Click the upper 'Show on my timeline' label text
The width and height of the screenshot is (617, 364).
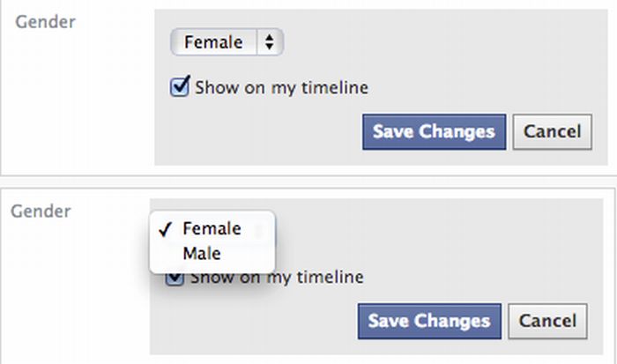(x=281, y=87)
